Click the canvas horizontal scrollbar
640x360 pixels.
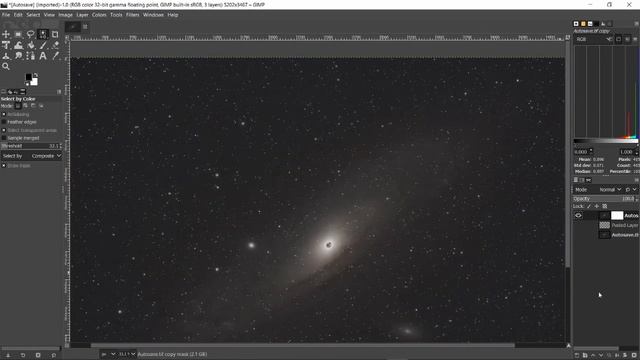coord(302,346)
